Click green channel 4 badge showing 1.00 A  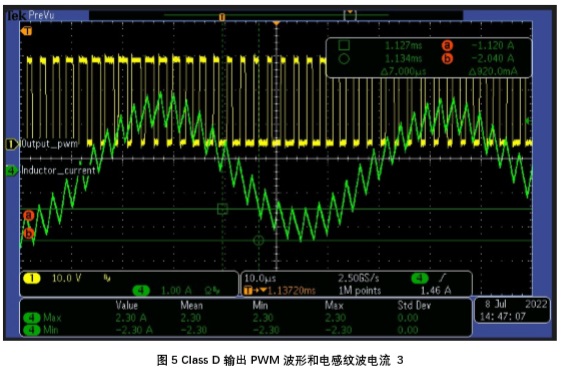141,290
